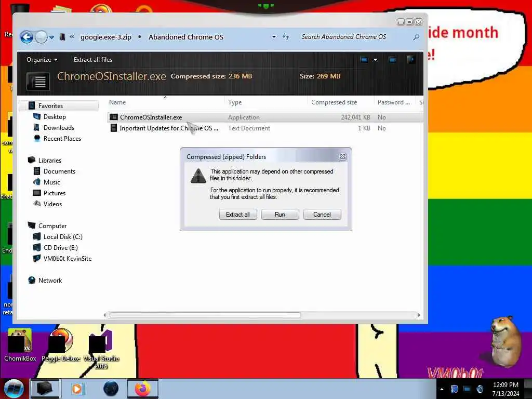This screenshot has width=532, height=399.
Task: Click the help icon in toolbar
Action: click(411, 60)
